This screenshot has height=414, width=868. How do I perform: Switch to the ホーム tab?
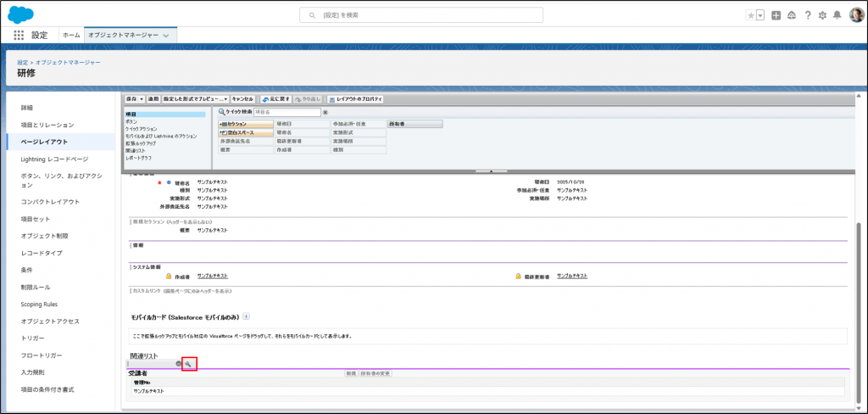click(x=71, y=35)
